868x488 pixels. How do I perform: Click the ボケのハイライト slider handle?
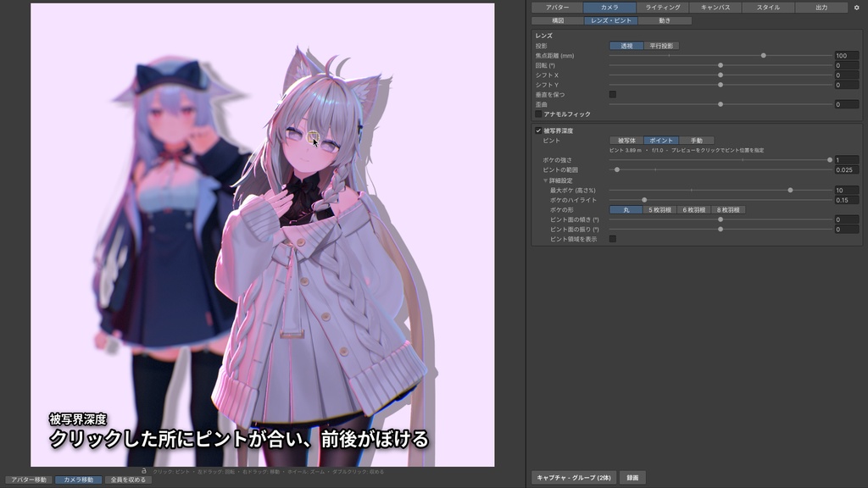point(644,200)
